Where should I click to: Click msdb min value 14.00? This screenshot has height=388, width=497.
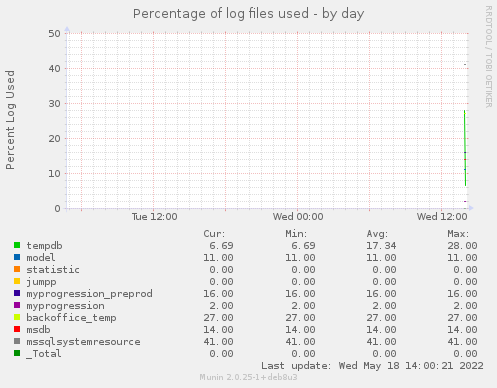[x=300, y=330]
